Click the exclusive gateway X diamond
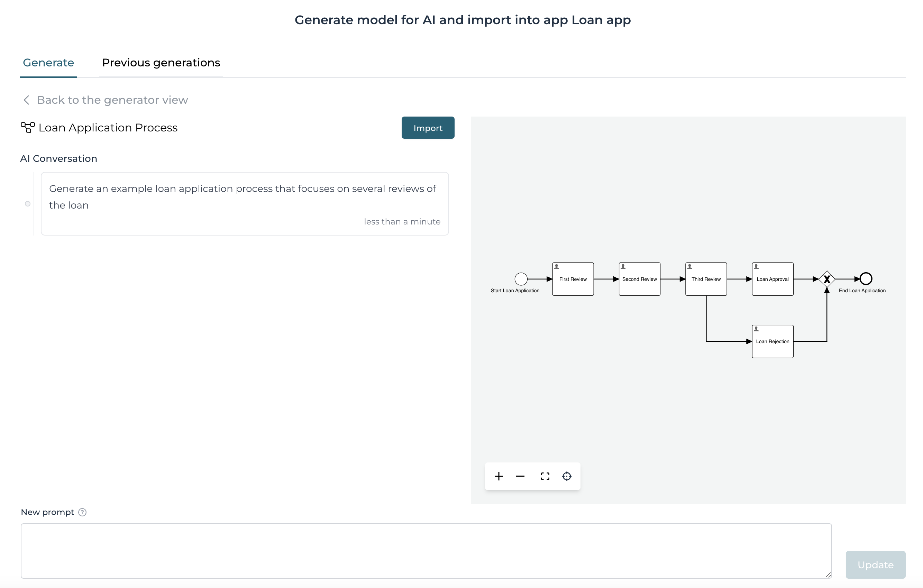This screenshot has width=923, height=588. click(827, 279)
